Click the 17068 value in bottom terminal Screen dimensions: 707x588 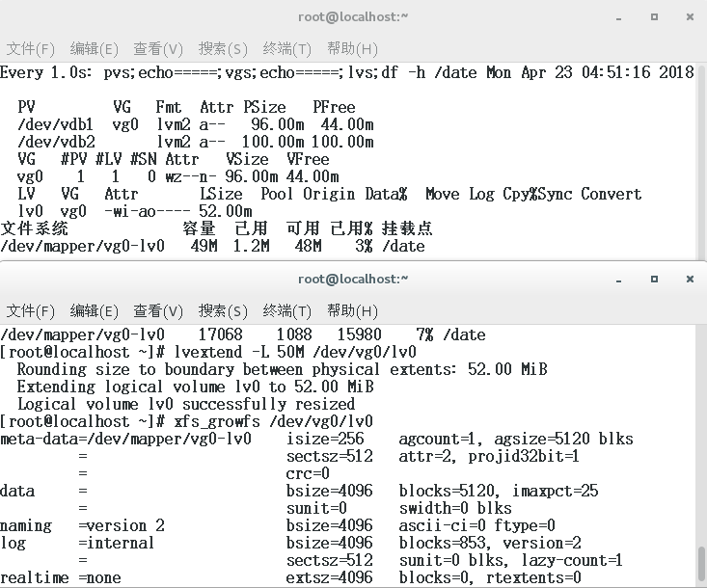221,334
